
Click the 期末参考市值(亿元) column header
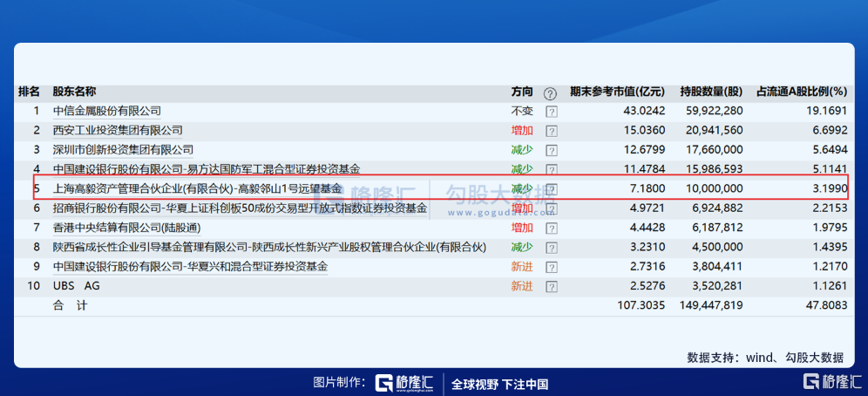(x=618, y=92)
